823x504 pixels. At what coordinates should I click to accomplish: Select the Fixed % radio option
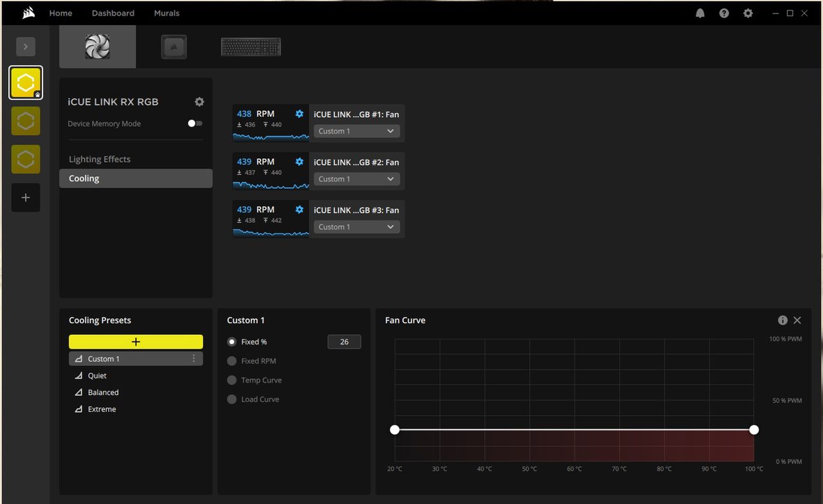[232, 342]
